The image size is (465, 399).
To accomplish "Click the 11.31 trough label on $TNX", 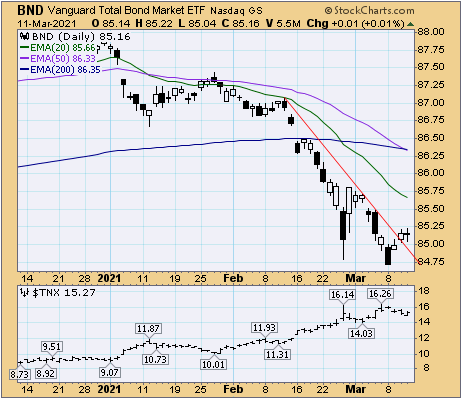I will click(277, 354).
